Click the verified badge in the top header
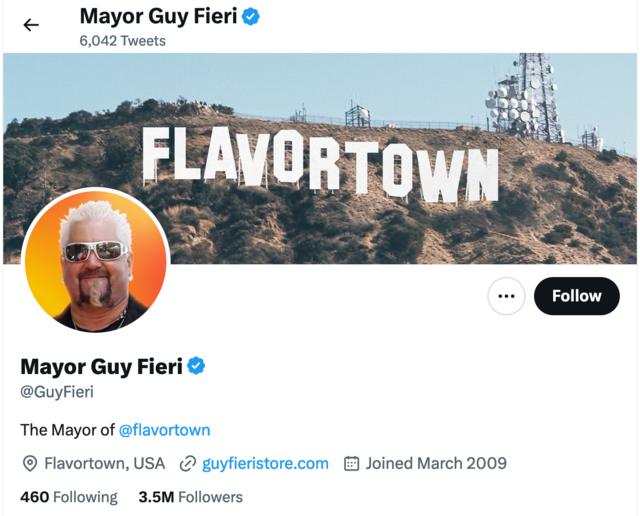The image size is (640, 516). point(251,16)
